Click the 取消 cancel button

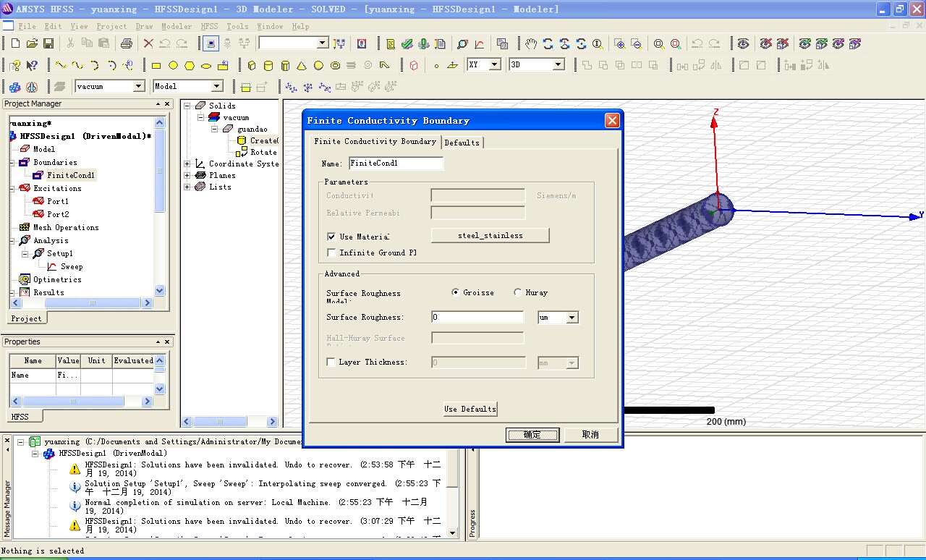[590, 435]
